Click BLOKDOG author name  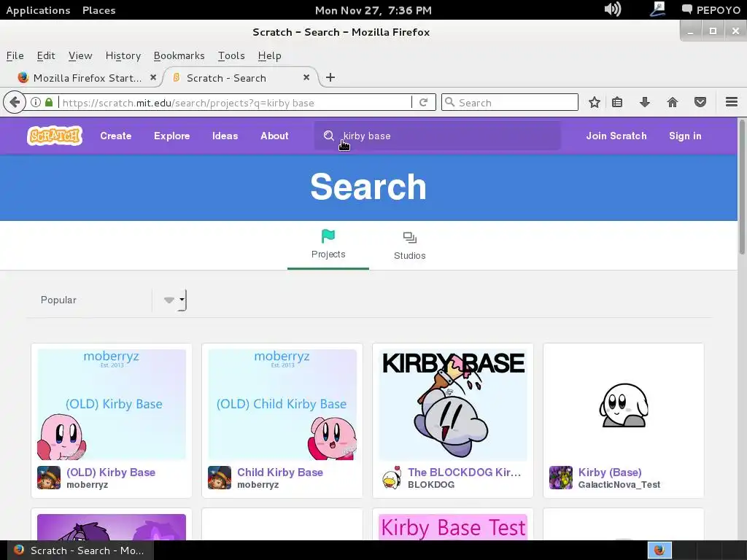click(431, 485)
